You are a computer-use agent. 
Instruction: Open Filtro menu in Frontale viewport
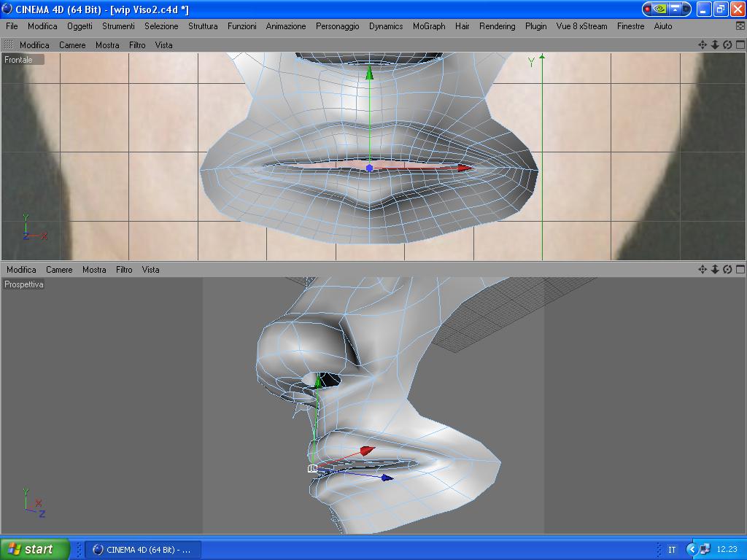[x=137, y=44]
